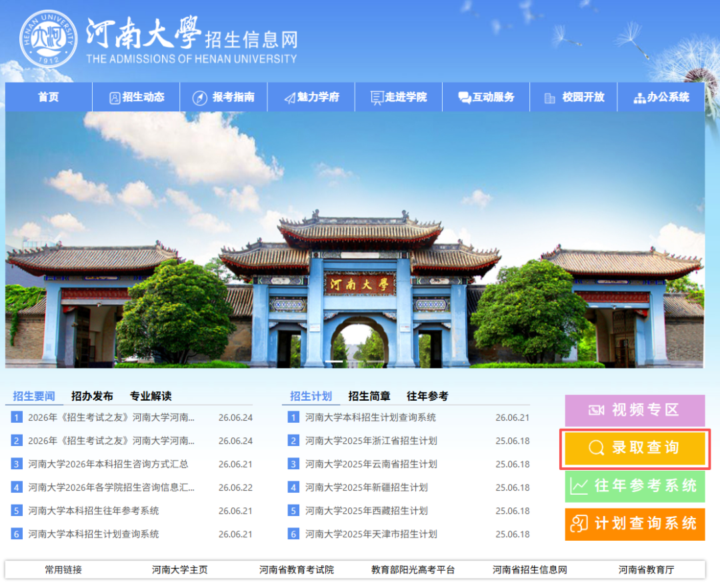This screenshot has height=588, width=720.
Task: Click the video camera icon in 视频专区
Action: click(x=597, y=410)
